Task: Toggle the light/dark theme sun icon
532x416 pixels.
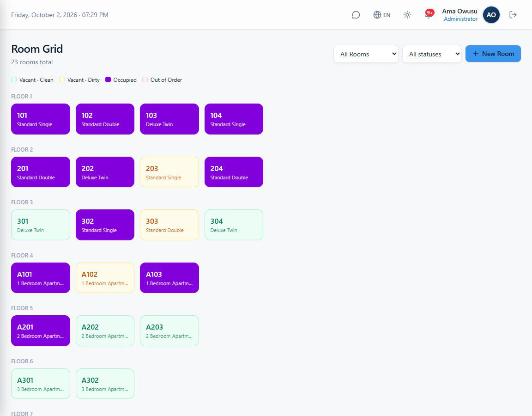Action: click(x=407, y=15)
